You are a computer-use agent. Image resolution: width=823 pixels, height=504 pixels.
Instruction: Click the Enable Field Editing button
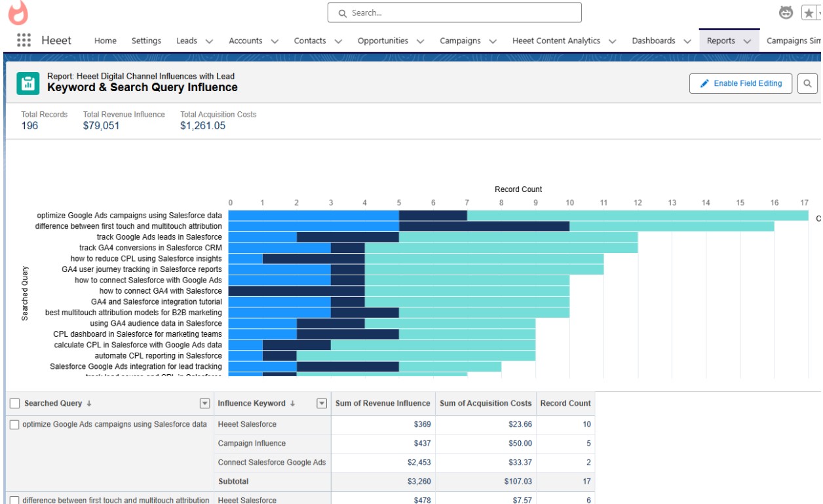(740, 83)
